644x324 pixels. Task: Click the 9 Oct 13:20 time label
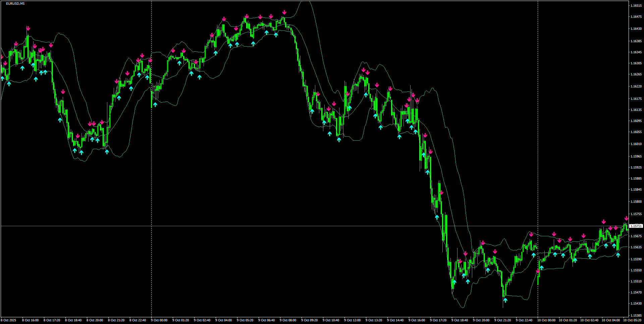click(x=374, y=320)
